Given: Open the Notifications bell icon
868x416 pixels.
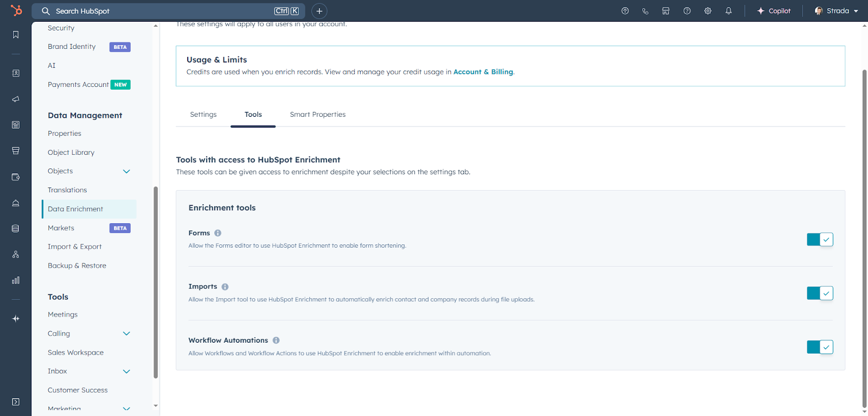Looking at the screenshot, I should (729, 11).
